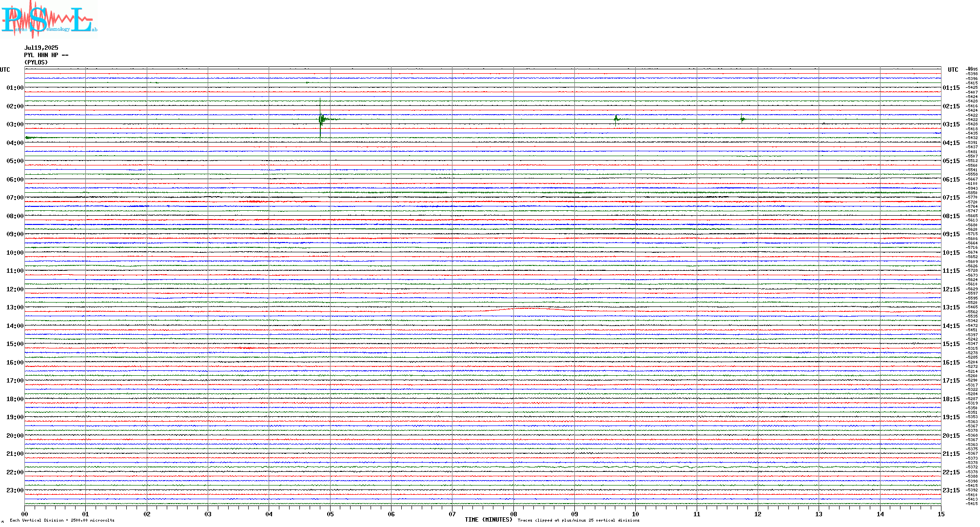This screenshot has width=980, height=527.
Task: Click the 21:15 label on right axis
Action: [951, 454]
